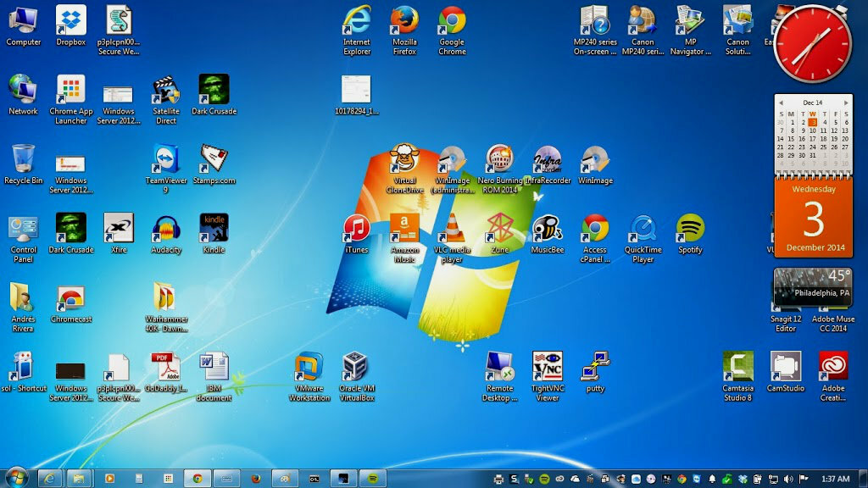This screenshot has width=868, height=488.
Task: Select the Chrome App Launcher shortcut
Action: 71,100
